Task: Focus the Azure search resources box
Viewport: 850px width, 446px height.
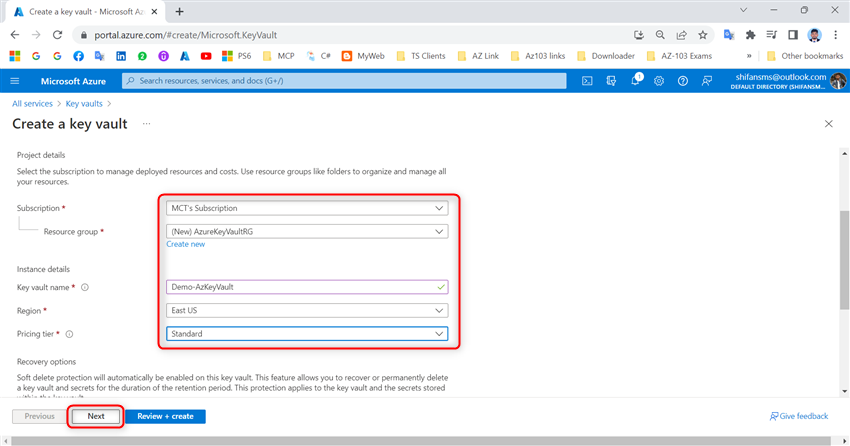Action: pyautogui.click(x=344, y=81)
